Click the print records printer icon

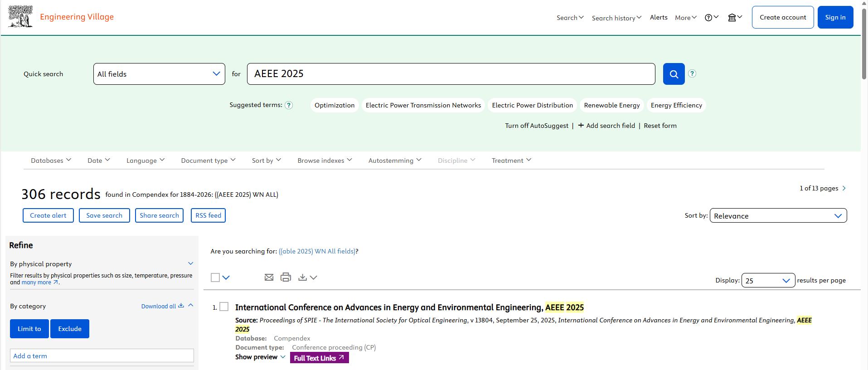click(x=286, y=277)
